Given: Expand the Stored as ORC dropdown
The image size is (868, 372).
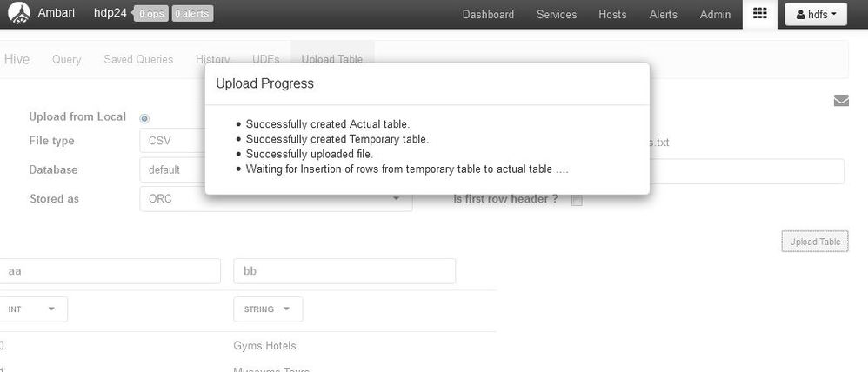Looking at the screenshot, I should coord(276,199).
